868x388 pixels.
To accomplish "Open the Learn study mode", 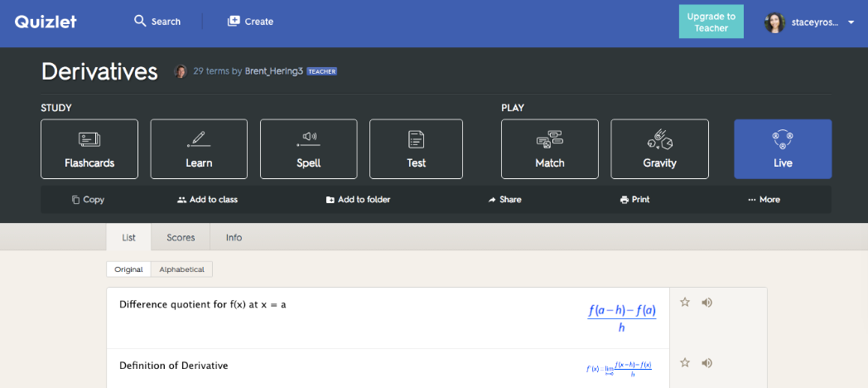I will 199,149.
